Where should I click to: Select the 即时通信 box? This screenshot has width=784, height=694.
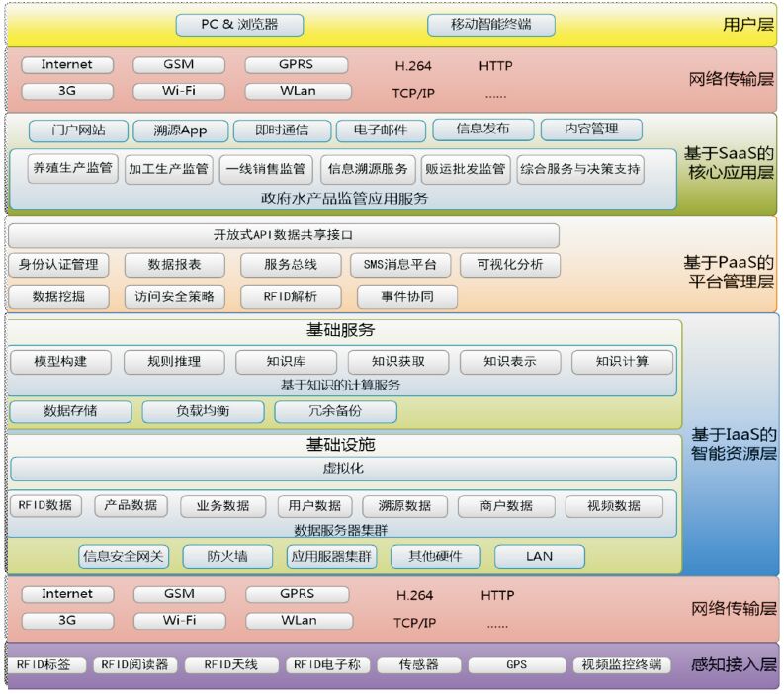pos(281,130)
